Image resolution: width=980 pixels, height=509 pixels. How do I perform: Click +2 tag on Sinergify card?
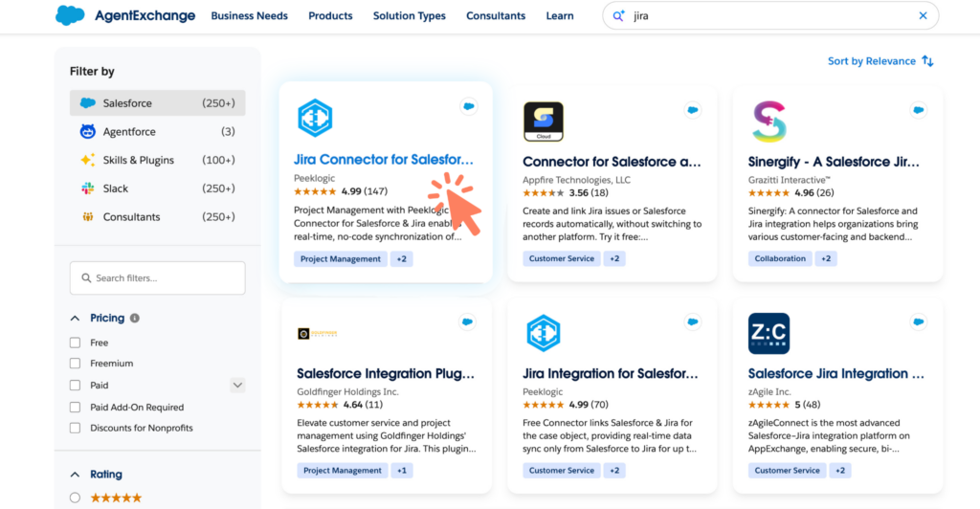[826, 258]
